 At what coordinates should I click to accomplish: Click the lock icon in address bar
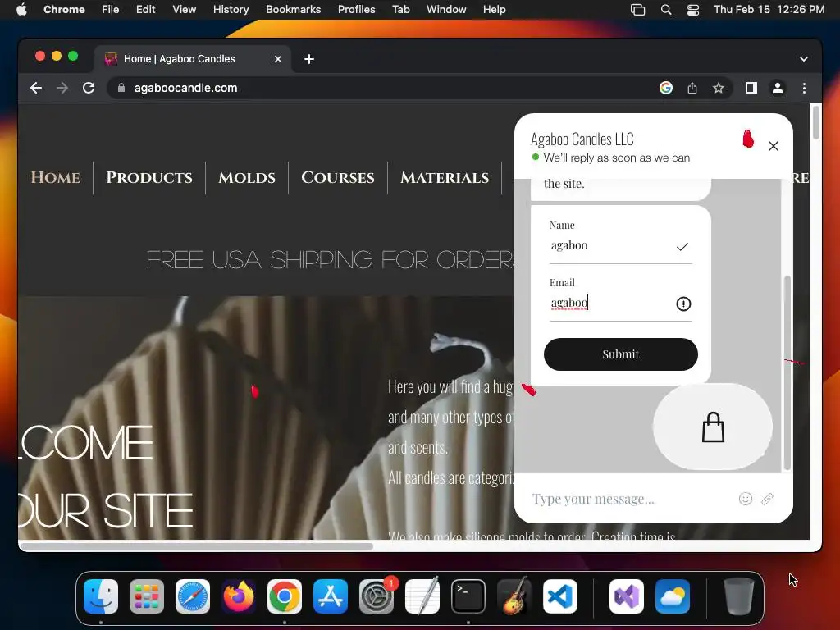tap(121, 88)
